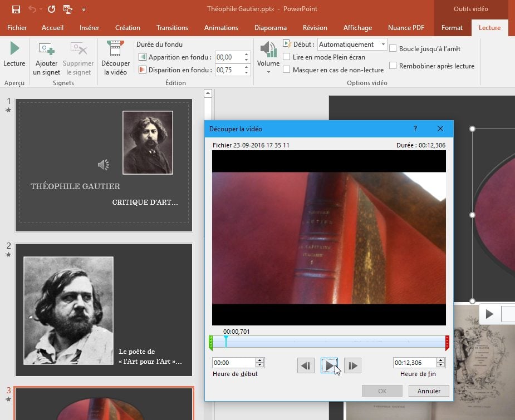Toggle Boucle jusqu'à l'arrêt checkbox
515x420 pixels.
pos(393,48)
